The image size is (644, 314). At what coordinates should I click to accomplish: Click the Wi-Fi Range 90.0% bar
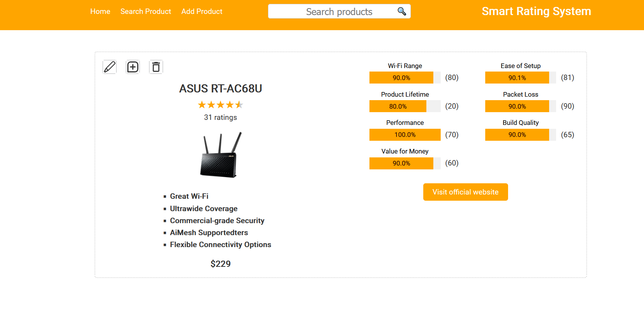[405, 78]
